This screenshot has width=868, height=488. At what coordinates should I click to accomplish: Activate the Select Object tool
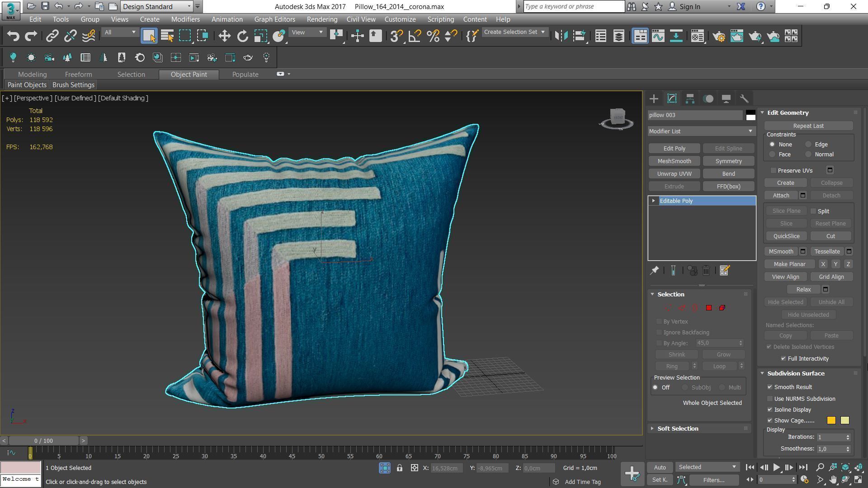coord(149,36)
